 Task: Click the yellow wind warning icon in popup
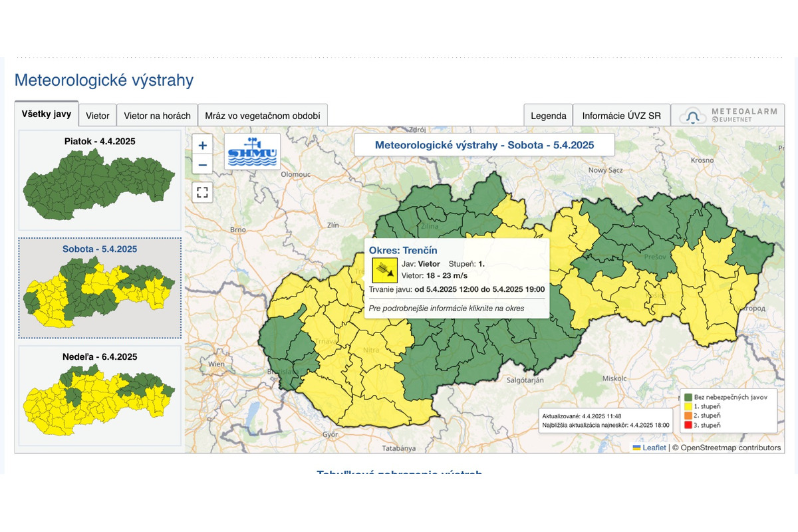pyautogui.click(x=384, y=270)
